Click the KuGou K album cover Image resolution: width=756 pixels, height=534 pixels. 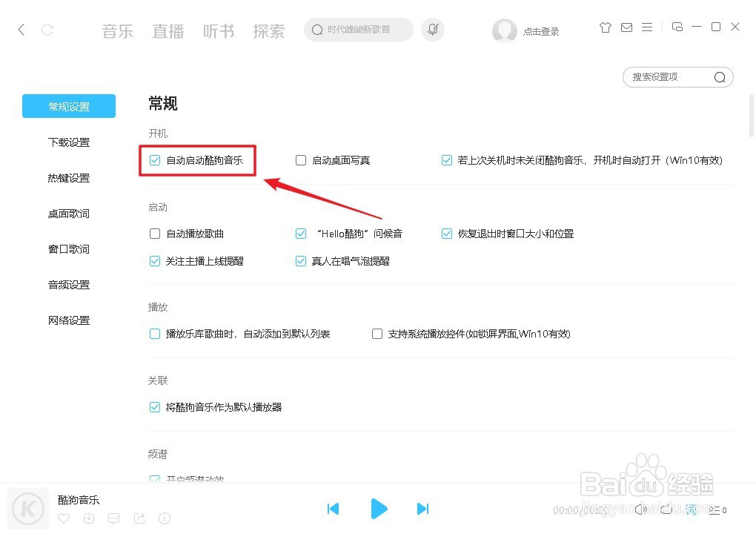click(28, 509)
